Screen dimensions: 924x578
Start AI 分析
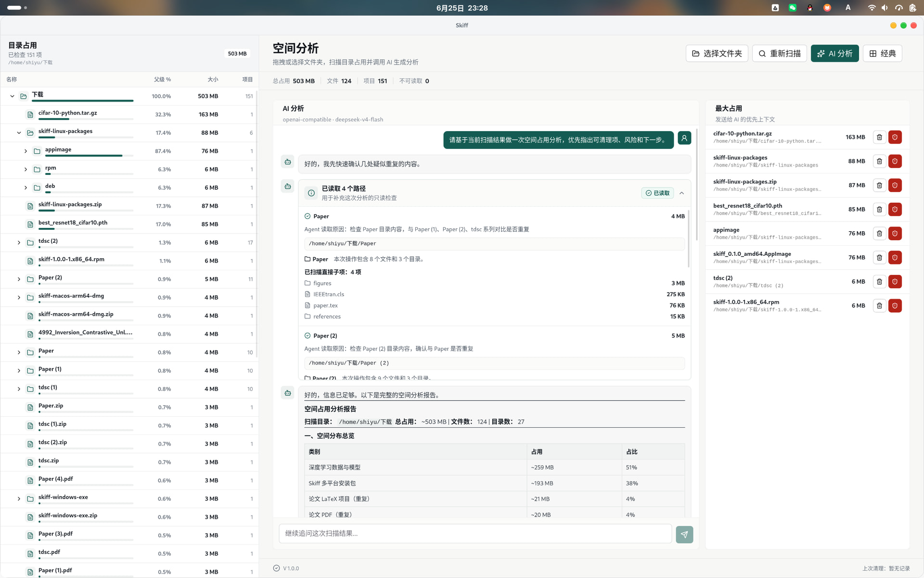834,53
